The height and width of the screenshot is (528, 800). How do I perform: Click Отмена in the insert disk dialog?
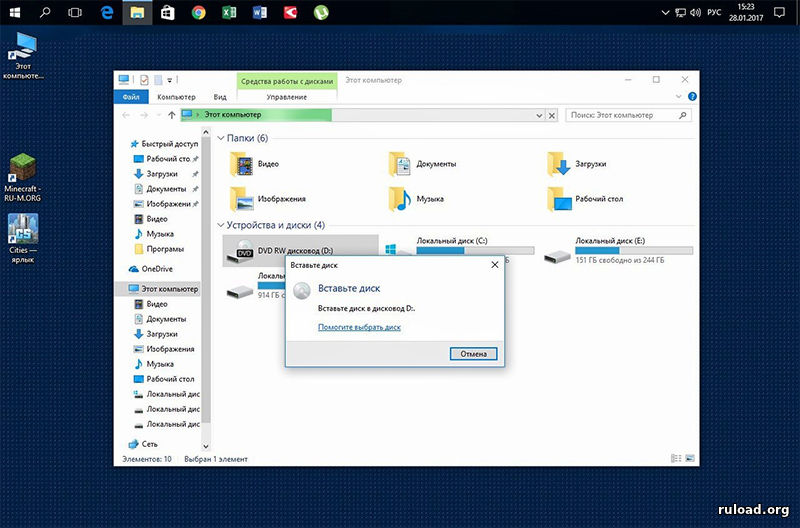pyautogui.click(x=473, y=354)
